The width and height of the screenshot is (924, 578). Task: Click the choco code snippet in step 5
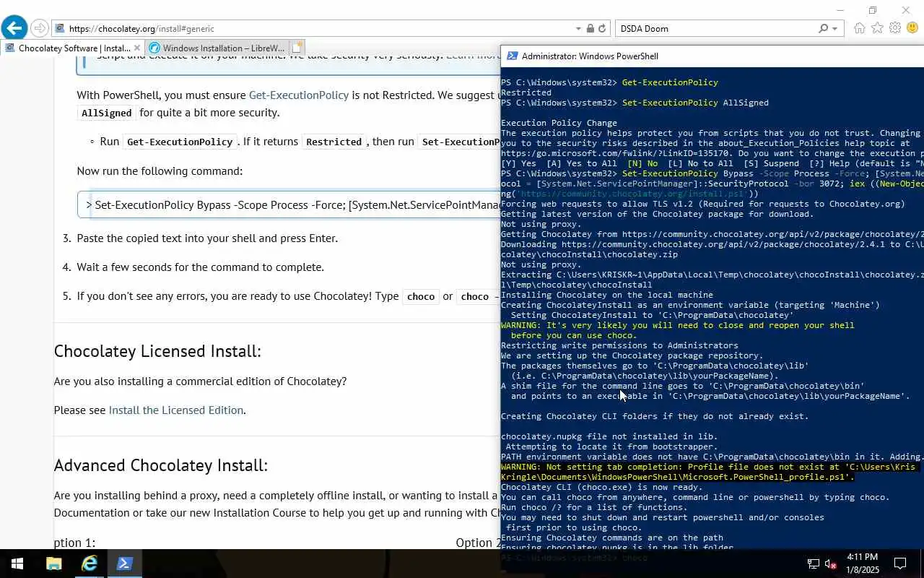(x=421, y=297)
